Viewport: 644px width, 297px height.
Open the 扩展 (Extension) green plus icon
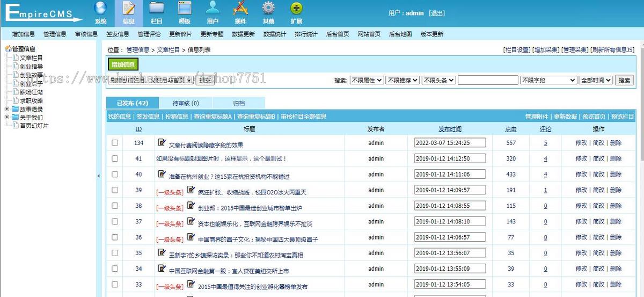296,9
